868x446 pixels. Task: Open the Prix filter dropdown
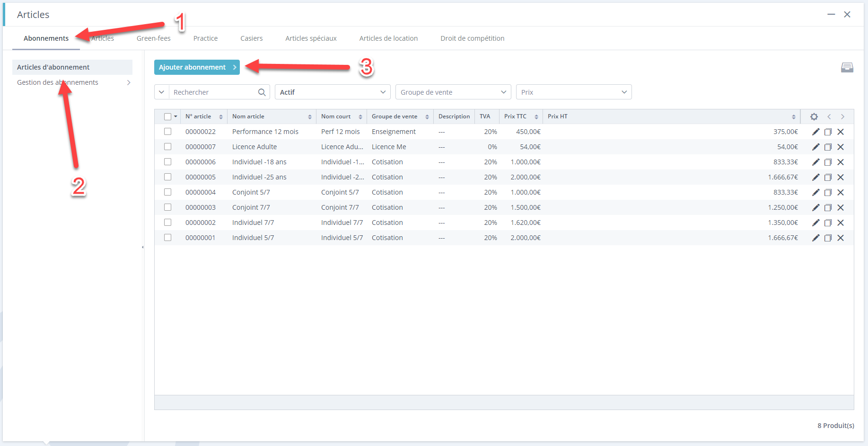coord(574,92)
